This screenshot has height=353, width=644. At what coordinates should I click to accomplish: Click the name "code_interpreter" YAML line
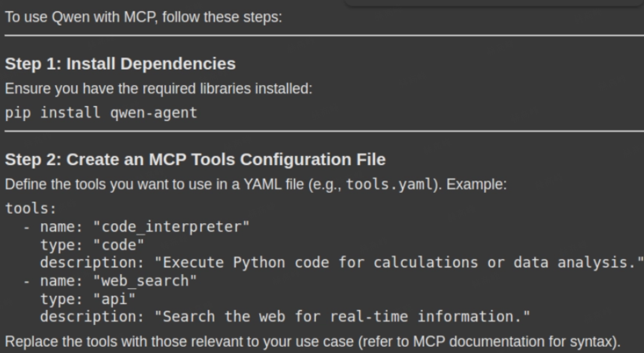coord(144,227)
